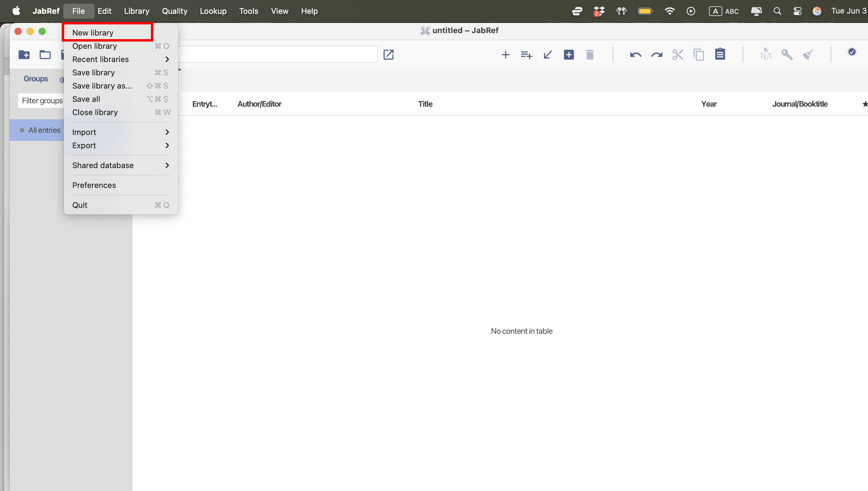This screenshot has height=491, width=868.
Task: Sort by the Year column header
Action: click(709, 104)
